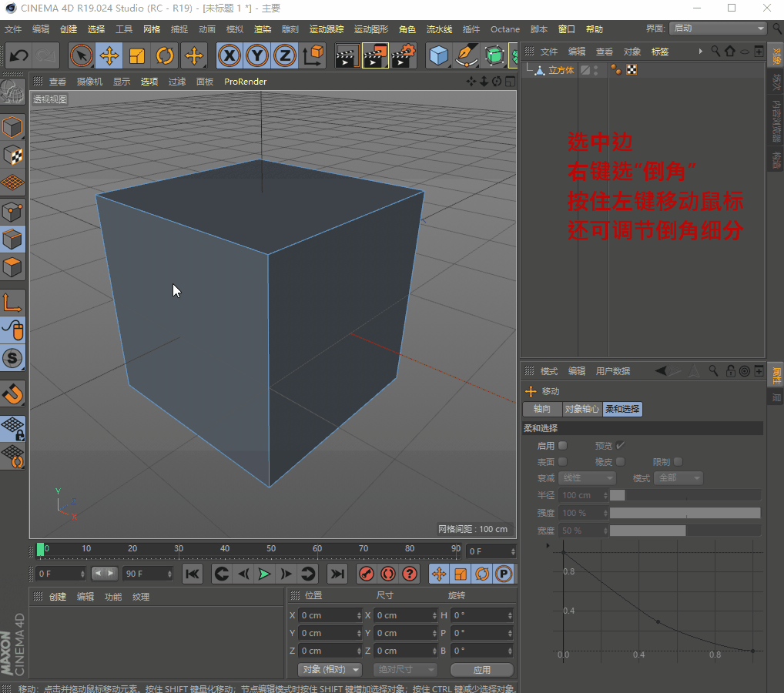
Task: Toggle the 预览 preview checkbox
Action: [x=620, y=446]
